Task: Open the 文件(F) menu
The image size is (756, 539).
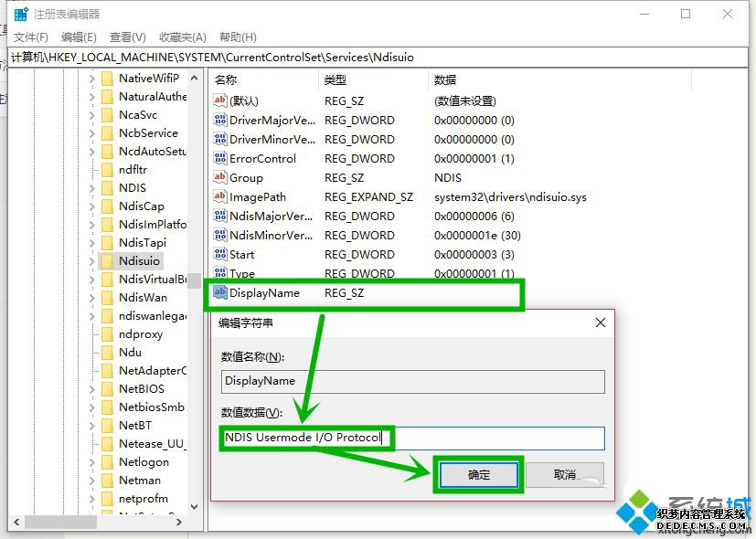Action: coord(31,37)
